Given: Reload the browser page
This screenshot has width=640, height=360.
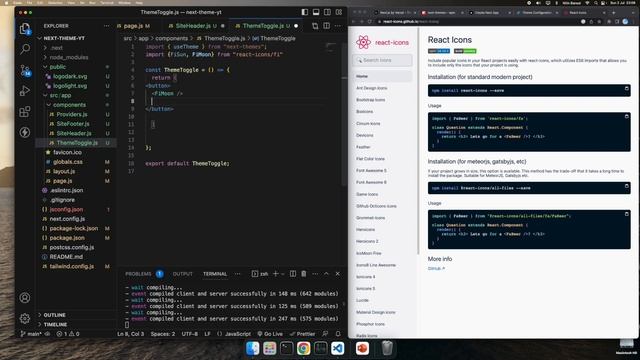Looking at the screenshot, I should pos(369,22).
